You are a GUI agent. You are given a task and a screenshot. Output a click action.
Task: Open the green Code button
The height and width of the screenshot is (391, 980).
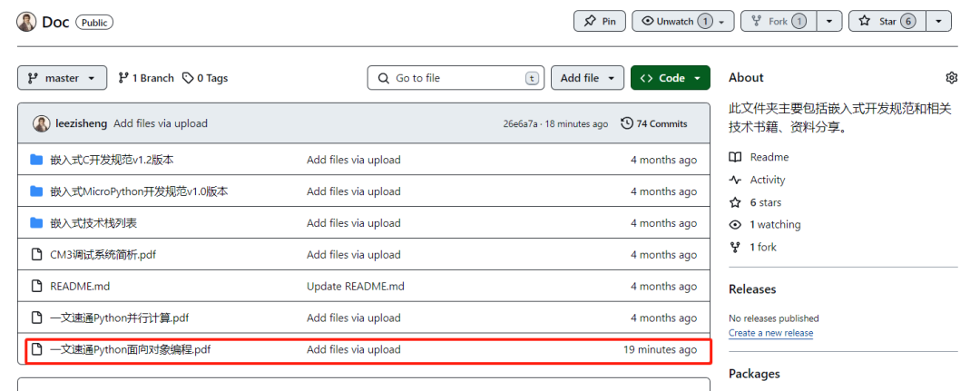(x=671, y=78)
